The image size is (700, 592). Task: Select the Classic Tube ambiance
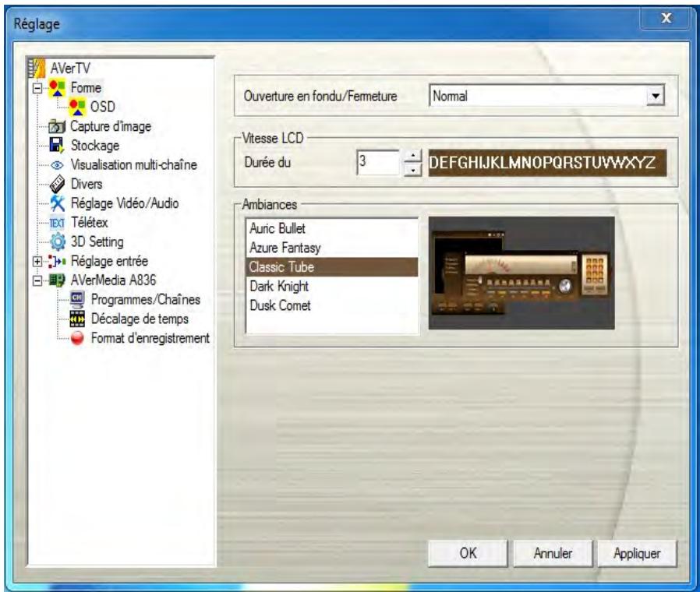pos(332,266)
